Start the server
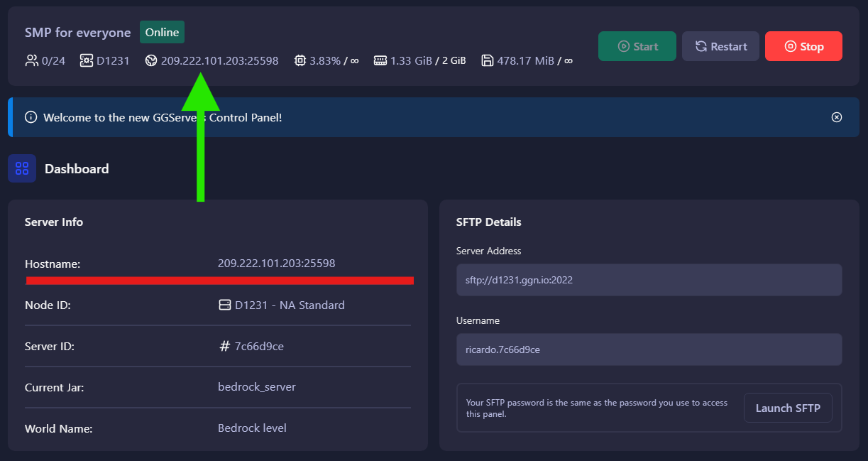 click(x=637, y=46)
